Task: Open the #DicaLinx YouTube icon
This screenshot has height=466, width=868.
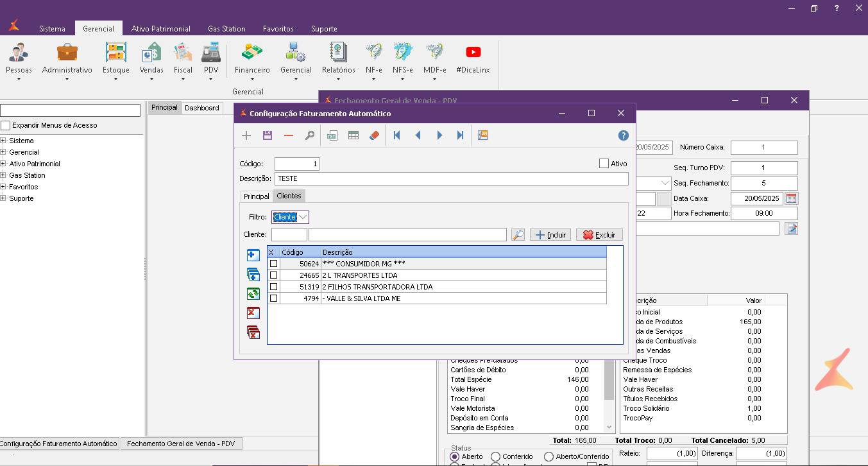Action: pos(473,53)
